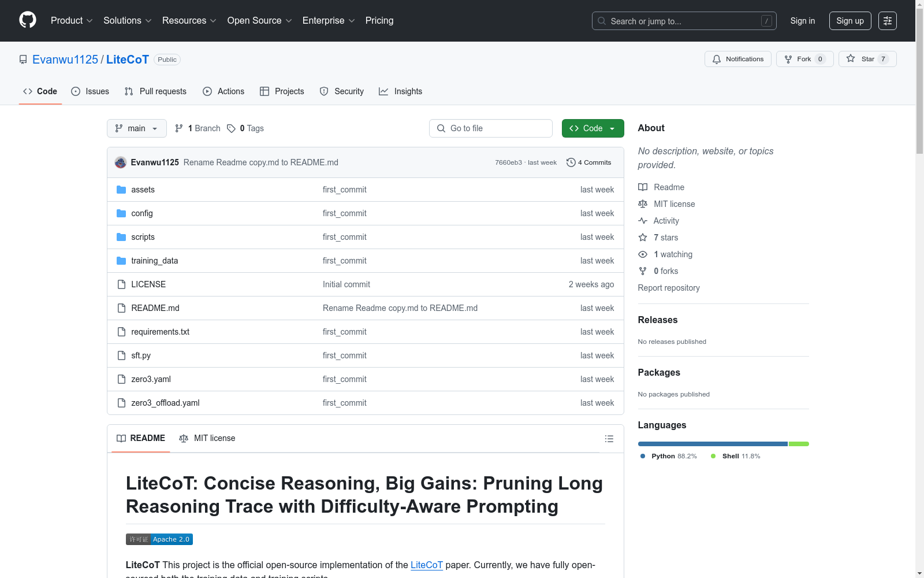Click the 0 forks icon in About
924x578 pixels.
pos(643,271)
